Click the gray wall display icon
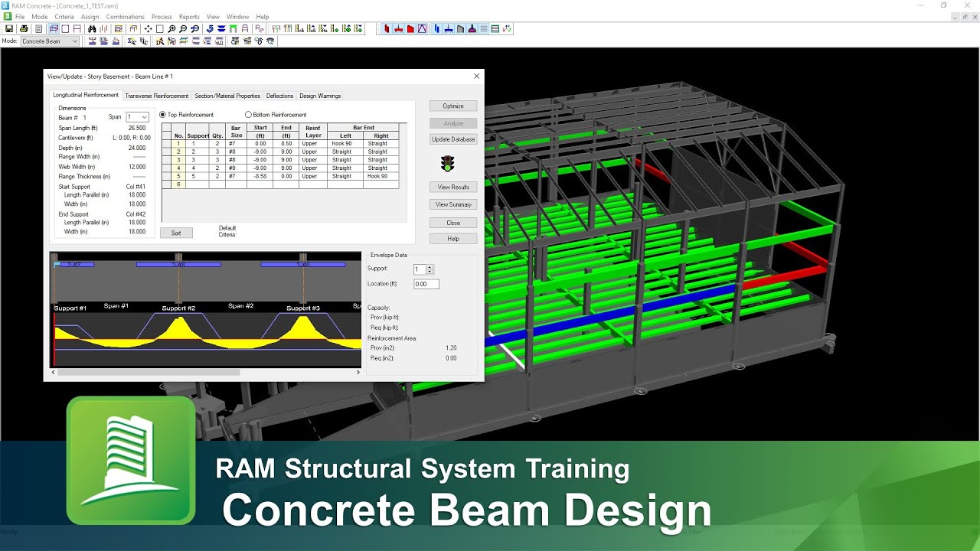Screen dimensions: 980x551 coord(460,29)
